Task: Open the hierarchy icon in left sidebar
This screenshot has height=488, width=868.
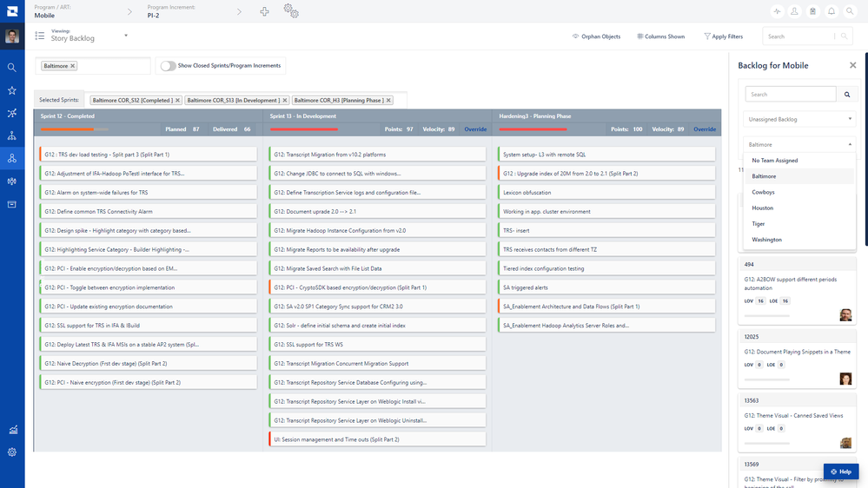Action: click(x=12, y=135)
